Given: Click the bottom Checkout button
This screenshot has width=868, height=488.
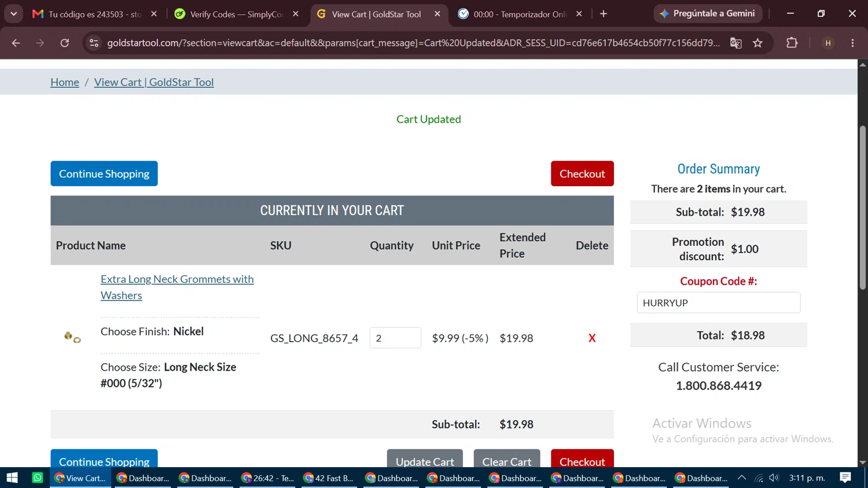Looking at the screenshot, I should pyautogui.click(x=582, y=459).
